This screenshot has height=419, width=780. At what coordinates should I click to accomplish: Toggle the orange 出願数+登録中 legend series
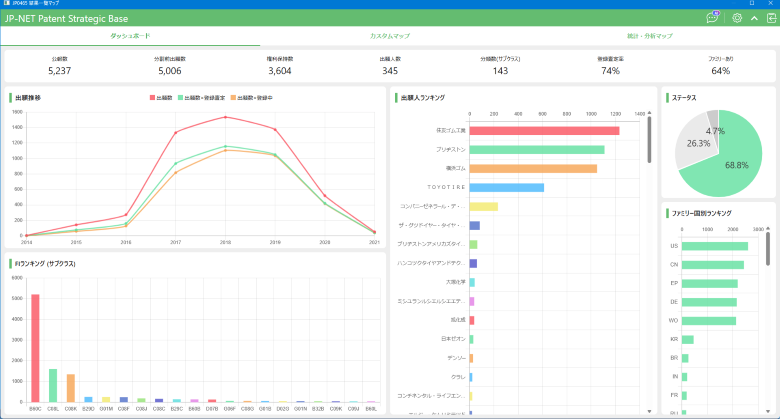point(254,98)
